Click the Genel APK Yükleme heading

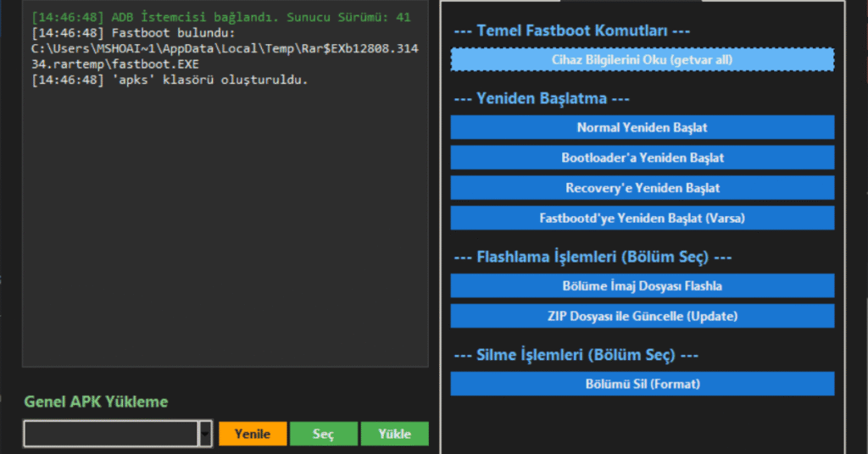(96, 401)
